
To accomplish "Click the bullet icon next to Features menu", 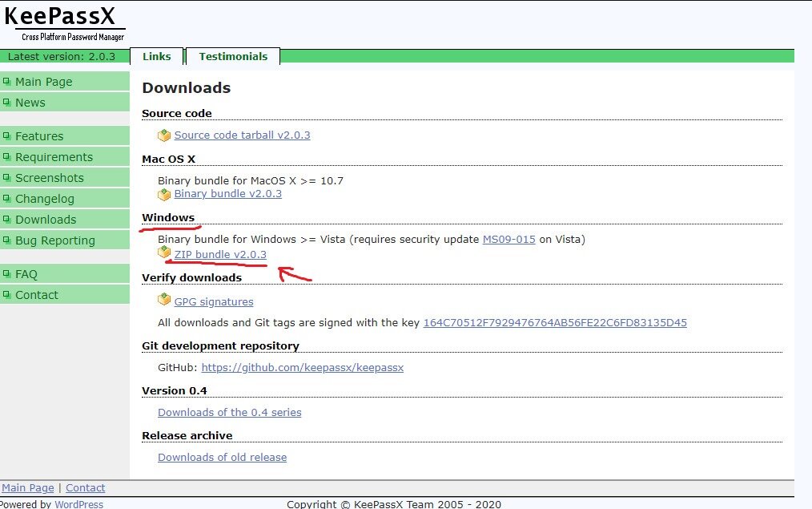I will tap(6, 135).
